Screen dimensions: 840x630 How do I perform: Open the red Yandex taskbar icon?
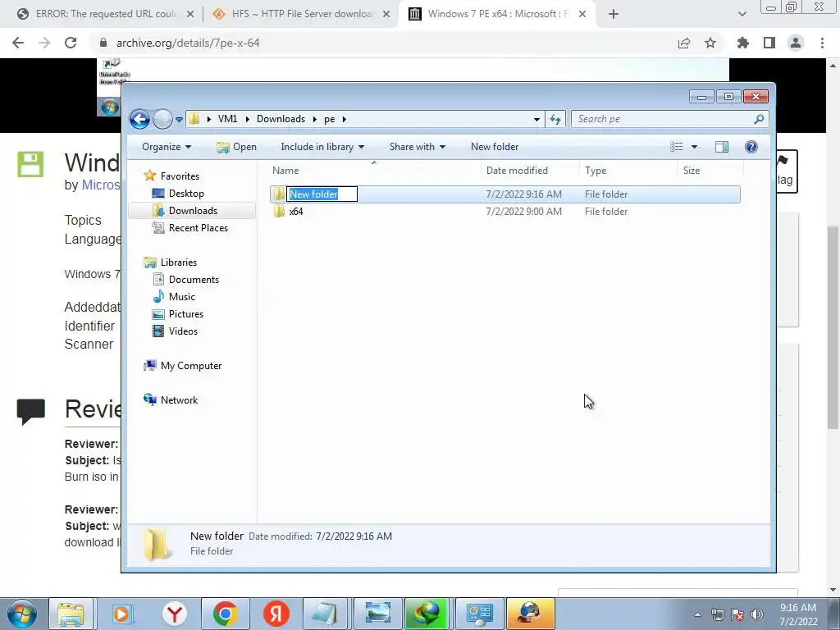[x=276, y=614]
